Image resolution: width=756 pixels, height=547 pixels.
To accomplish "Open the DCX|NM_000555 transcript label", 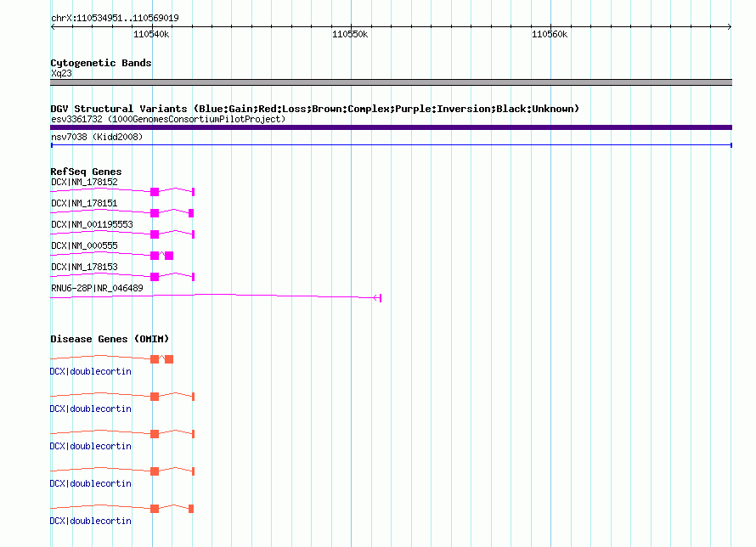I will (x=84, y=245).
